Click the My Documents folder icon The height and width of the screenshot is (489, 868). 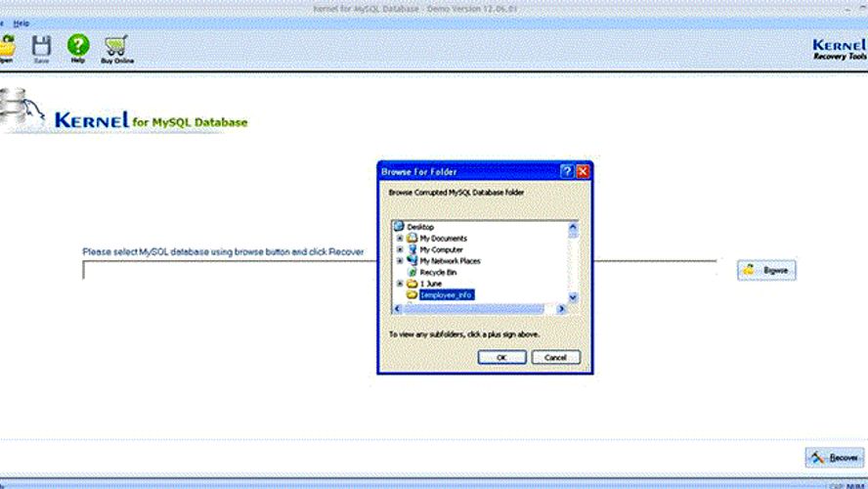(412, 238)
